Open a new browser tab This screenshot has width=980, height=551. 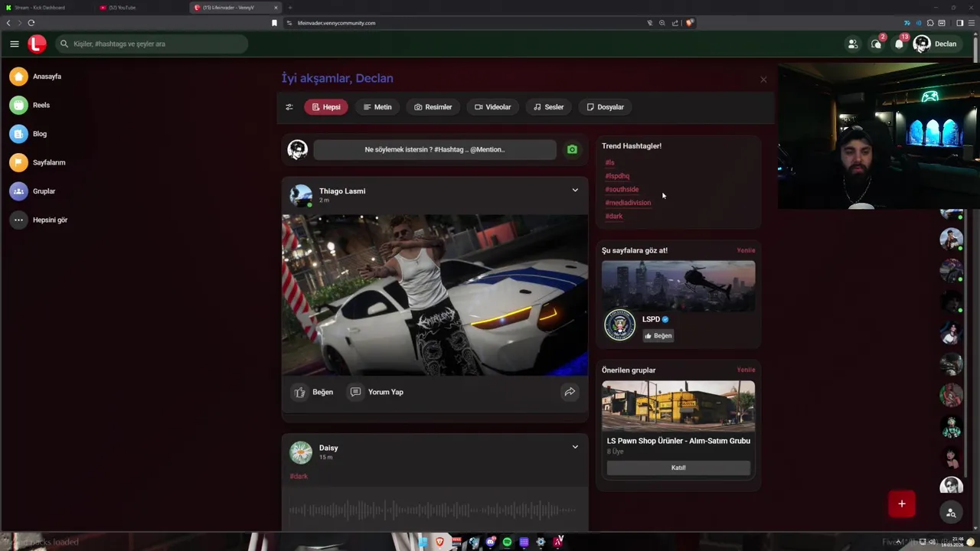click(290, 8)
